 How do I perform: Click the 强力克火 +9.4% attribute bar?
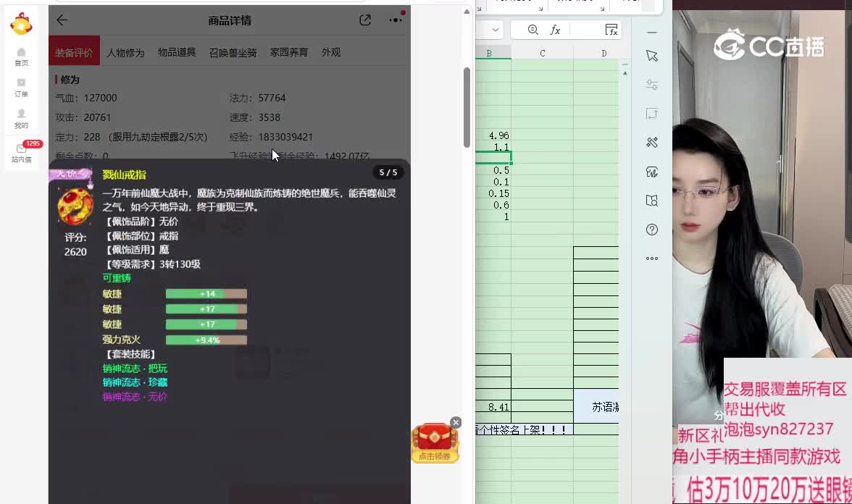point(206,340)
